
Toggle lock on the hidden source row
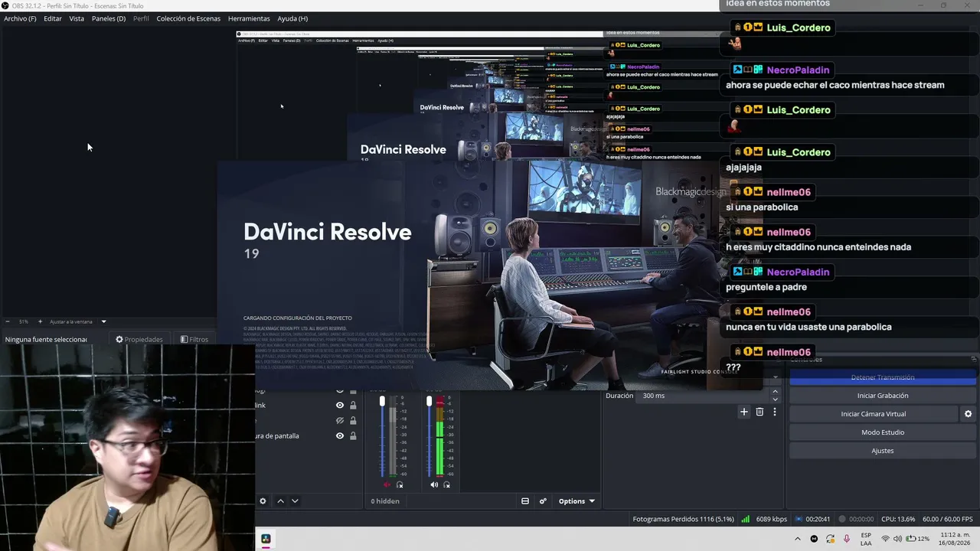click(353, 420)
